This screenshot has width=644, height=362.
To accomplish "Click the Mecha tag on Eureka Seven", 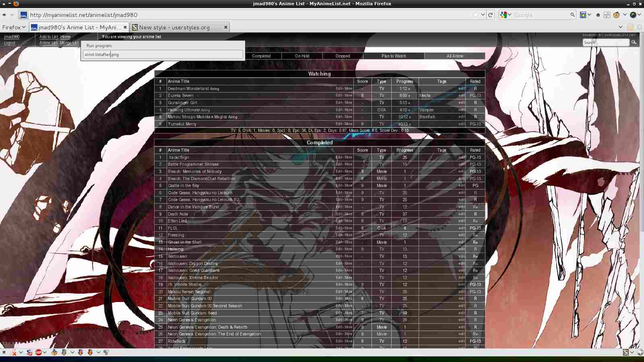I will tap(425, 95).
